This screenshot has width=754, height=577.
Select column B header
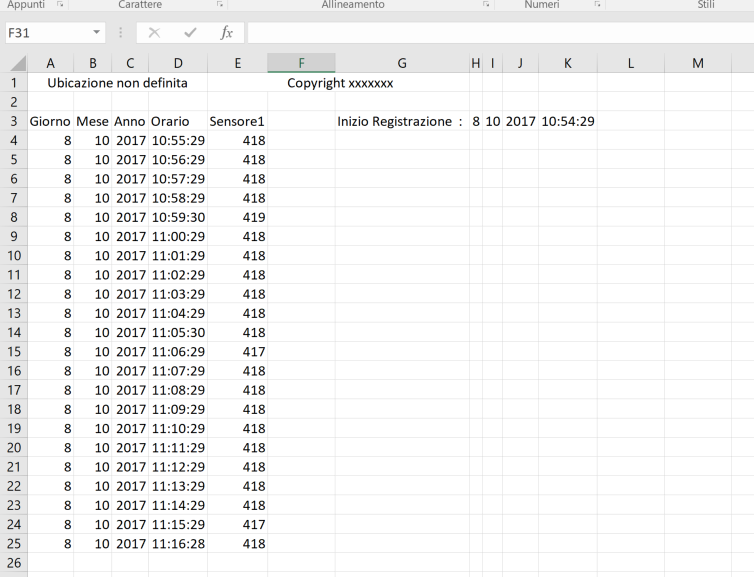(x=92, y=63)
